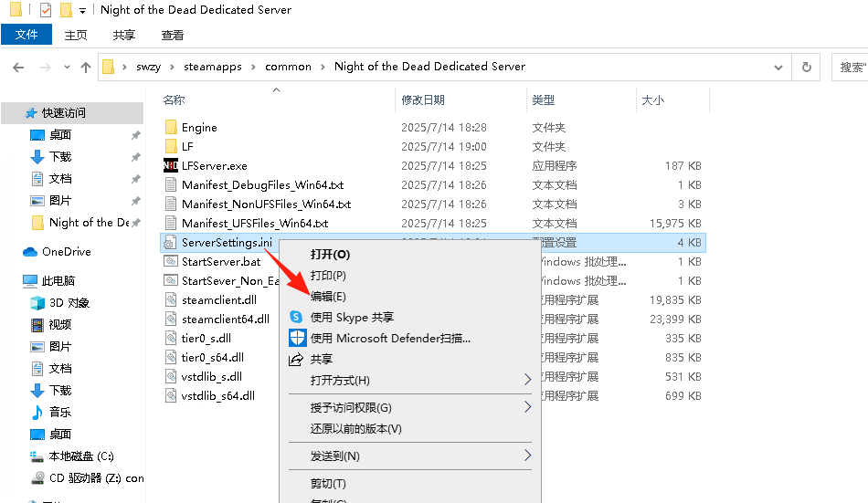Image resolution: width=868 pixels, height=503 pixels.
Task: Click the ServerSettings.ini gear file icon
Action: [169, 242]
